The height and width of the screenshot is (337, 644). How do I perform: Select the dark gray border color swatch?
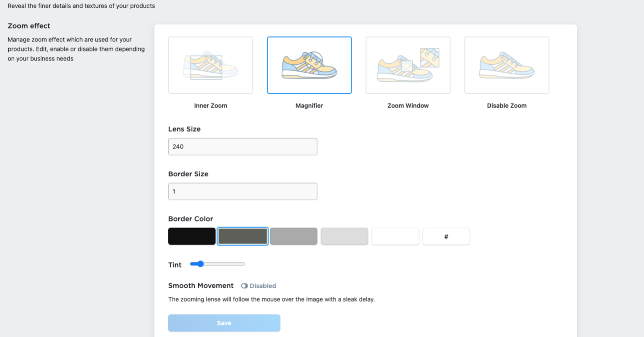(x=243, y=236)
